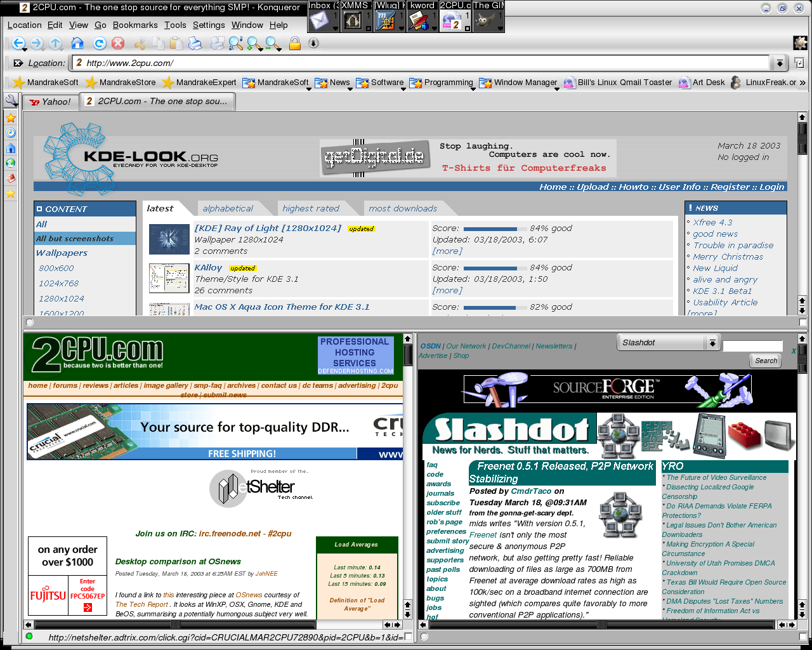Switch to XMMS in the taskbar
The height and width of the screenshot is (650, 812).
(x=356, y=16)
